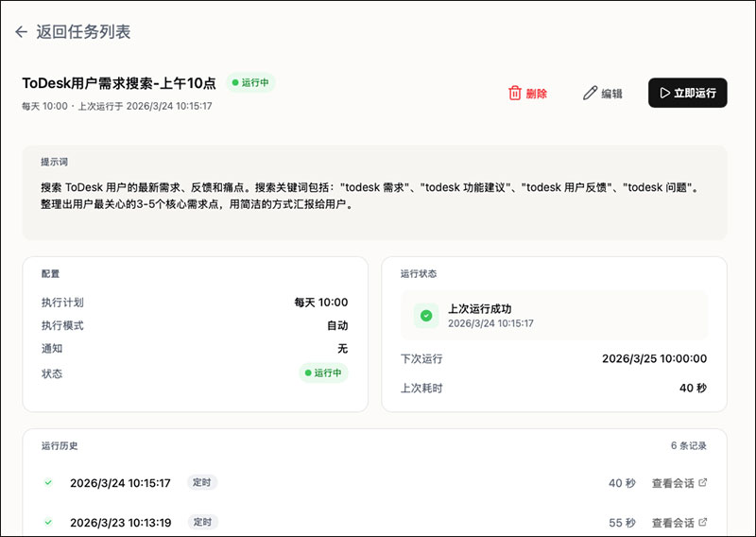Click the red trash delete icon

pyautogui.click(x=515, y=93)
